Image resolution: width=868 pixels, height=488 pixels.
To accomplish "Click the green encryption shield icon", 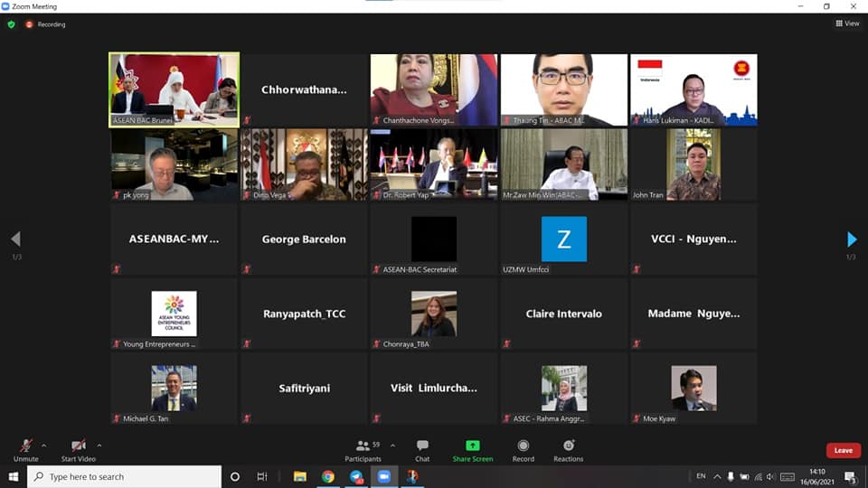I will (11, 24).
